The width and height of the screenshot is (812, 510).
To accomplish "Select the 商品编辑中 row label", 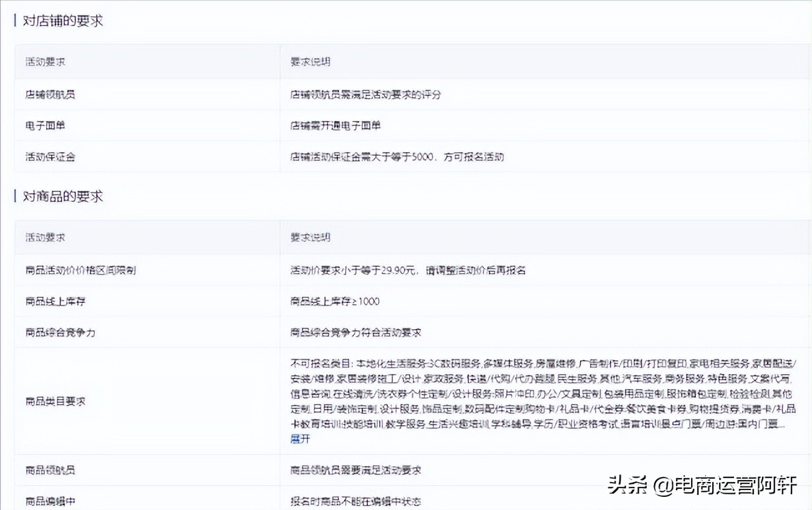I will point(50,501).
